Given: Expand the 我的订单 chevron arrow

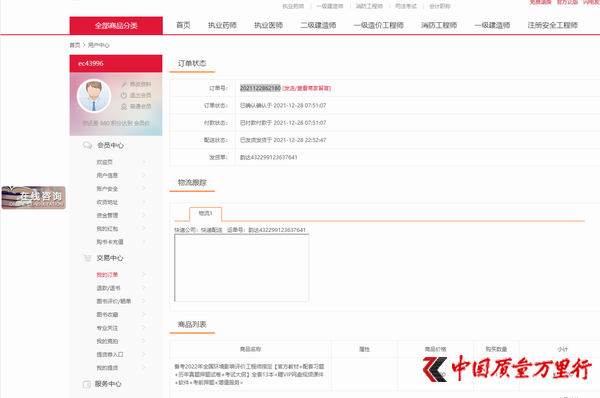Looking at the screenshot, I should [x=144, y=274].
